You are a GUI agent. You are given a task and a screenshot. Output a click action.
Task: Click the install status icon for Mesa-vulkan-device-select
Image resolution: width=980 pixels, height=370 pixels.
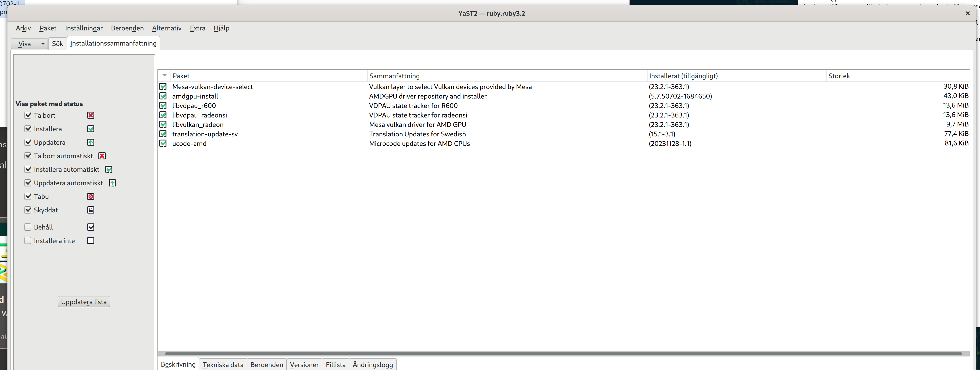coord(163,86)
